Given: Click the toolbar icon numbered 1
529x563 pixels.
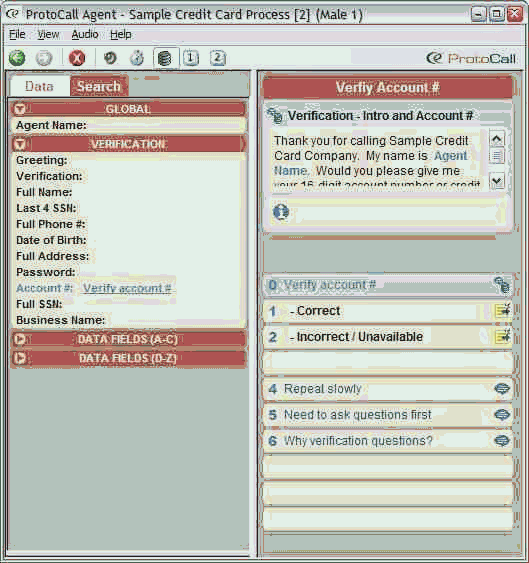Looking at the screenshot, I should click(x=191, y=58).
